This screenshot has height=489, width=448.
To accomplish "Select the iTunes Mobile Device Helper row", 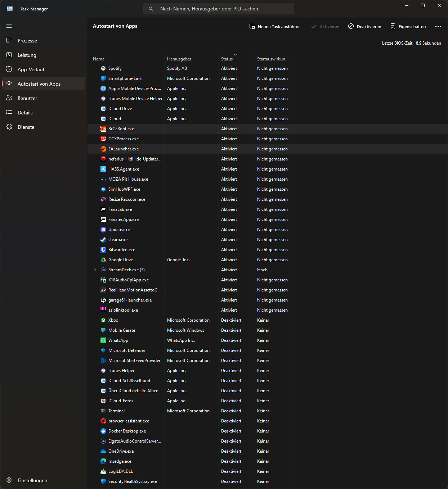I will coord(268,99).
